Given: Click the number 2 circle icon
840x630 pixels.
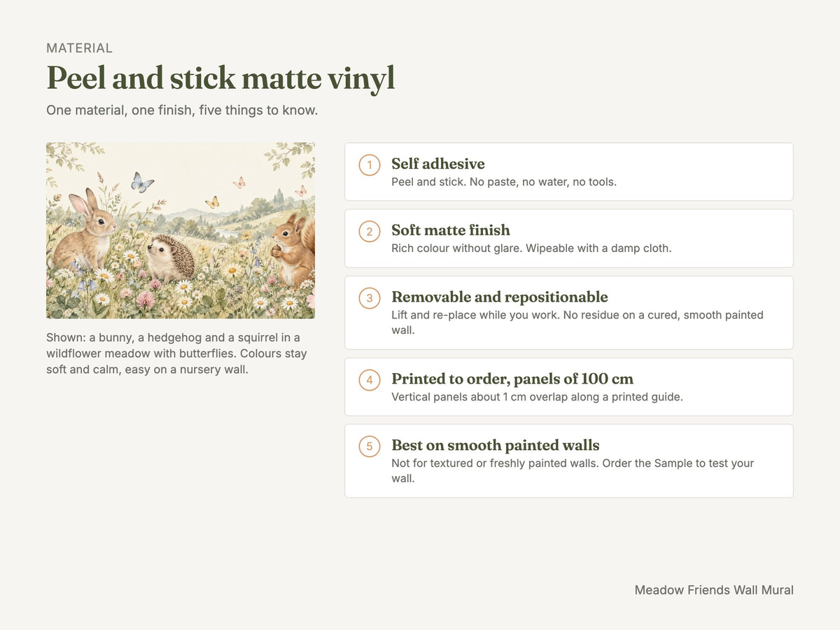Looking at the screenshot, I should point(370,232).
